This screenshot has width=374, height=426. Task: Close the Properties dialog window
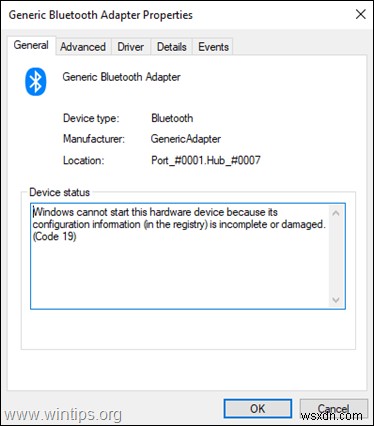click(361, 14)
